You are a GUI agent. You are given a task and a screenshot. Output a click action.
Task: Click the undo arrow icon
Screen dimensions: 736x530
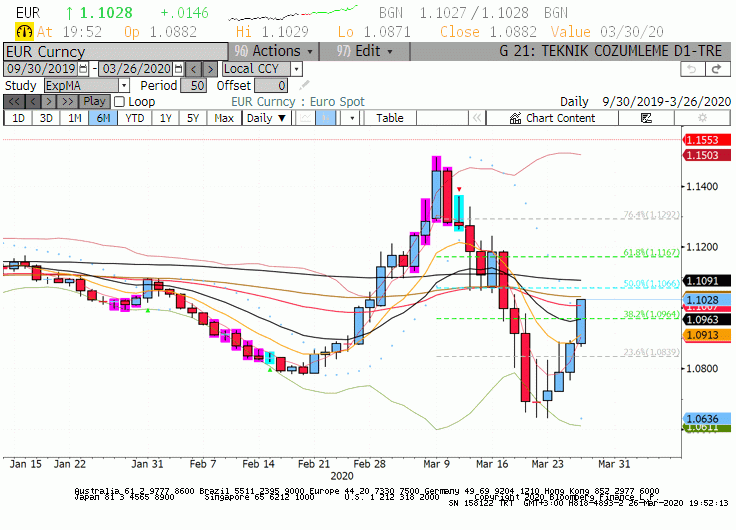(692, 69)
